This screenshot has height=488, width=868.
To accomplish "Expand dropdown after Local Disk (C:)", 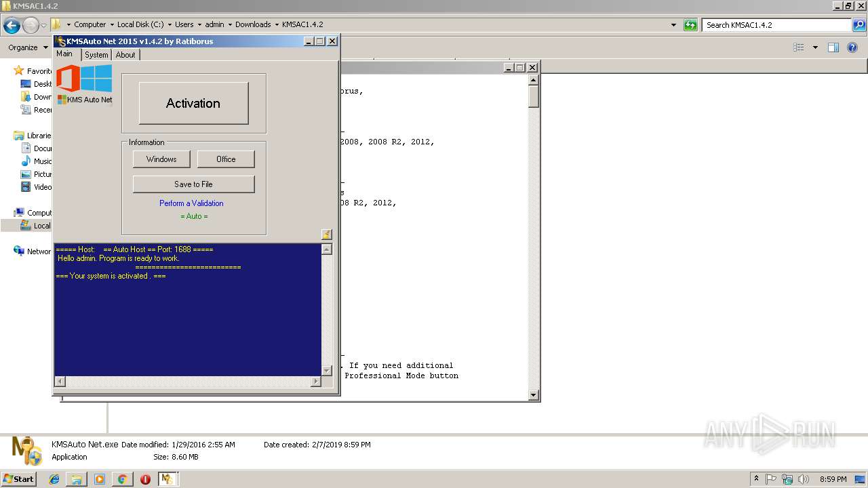I will [x=170, y=24].
